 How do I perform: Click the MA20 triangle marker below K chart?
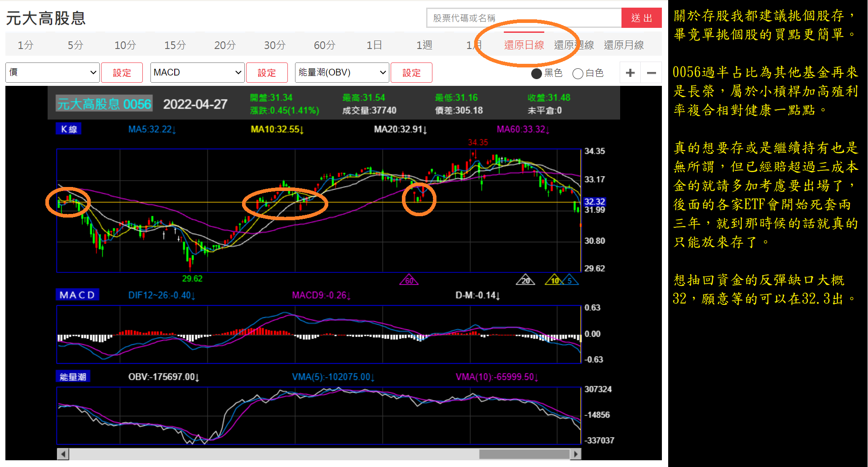(x=525, y=280)
